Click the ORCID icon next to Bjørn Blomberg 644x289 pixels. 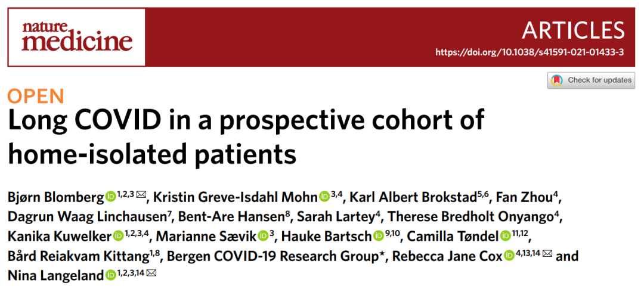tap(112, 197)
